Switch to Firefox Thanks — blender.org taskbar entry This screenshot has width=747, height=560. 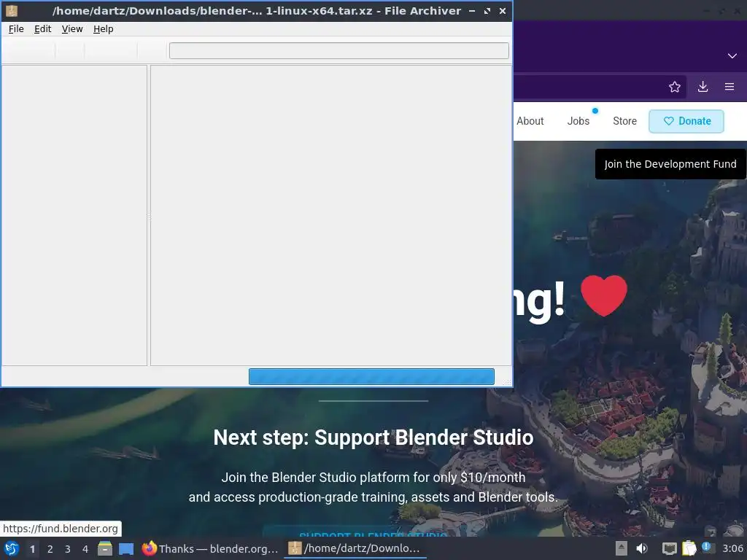click(210, 548)
